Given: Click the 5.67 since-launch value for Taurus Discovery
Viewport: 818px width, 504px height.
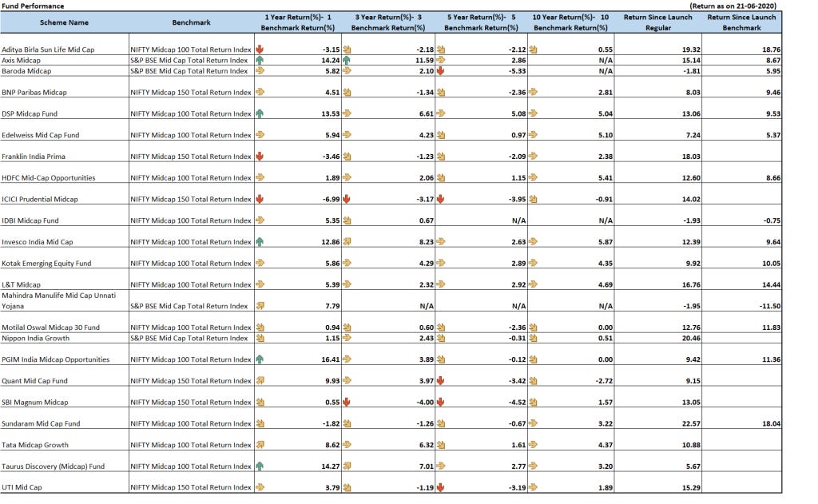Looking at the screenshot, I should click(x=693, y=466).
